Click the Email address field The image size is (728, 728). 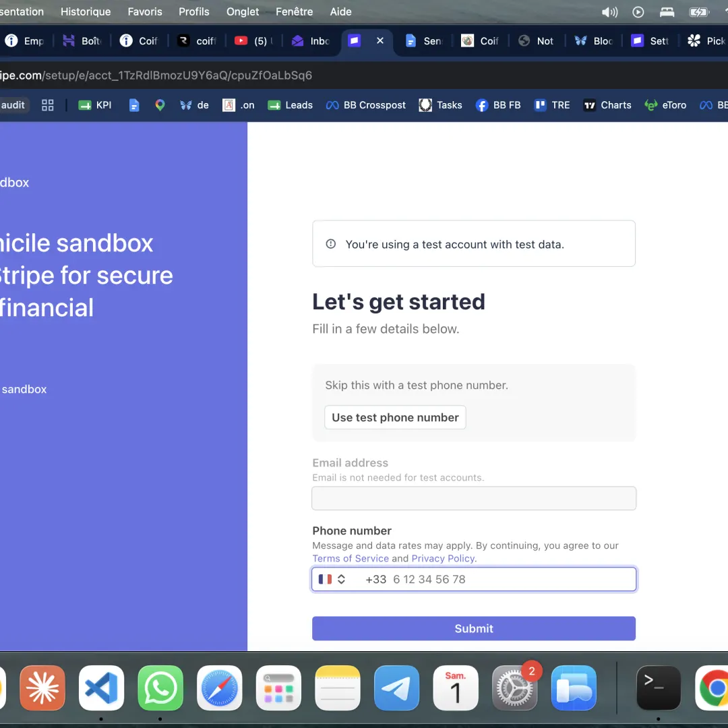(474, 498)
